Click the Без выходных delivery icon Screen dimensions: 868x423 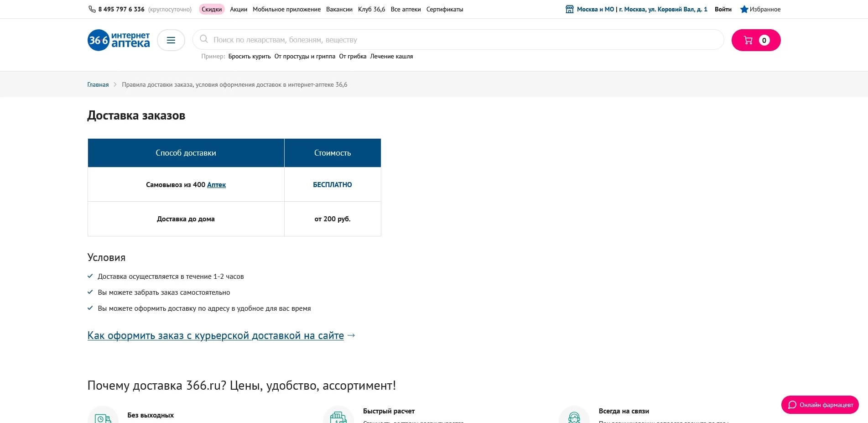pyautogui.click(x=103, y=417)
